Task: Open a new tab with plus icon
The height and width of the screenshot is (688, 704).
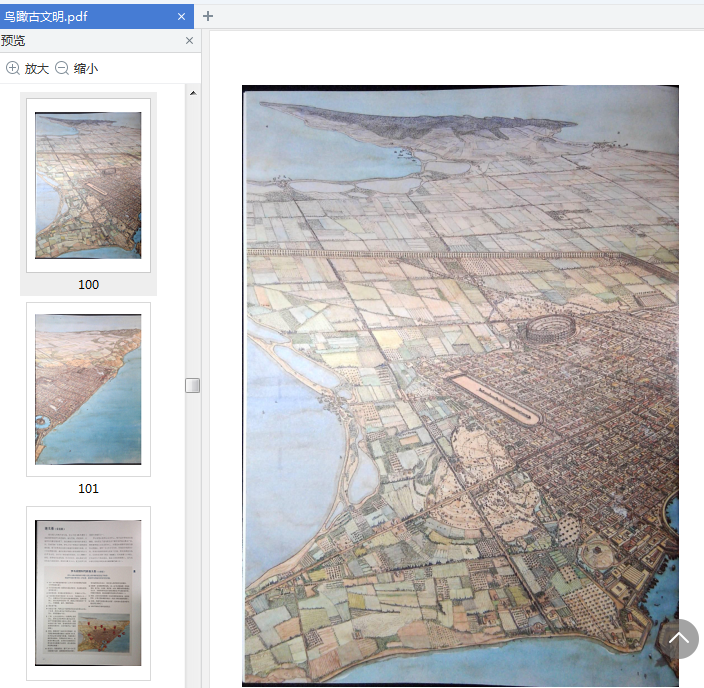Action: click(208, 16)
